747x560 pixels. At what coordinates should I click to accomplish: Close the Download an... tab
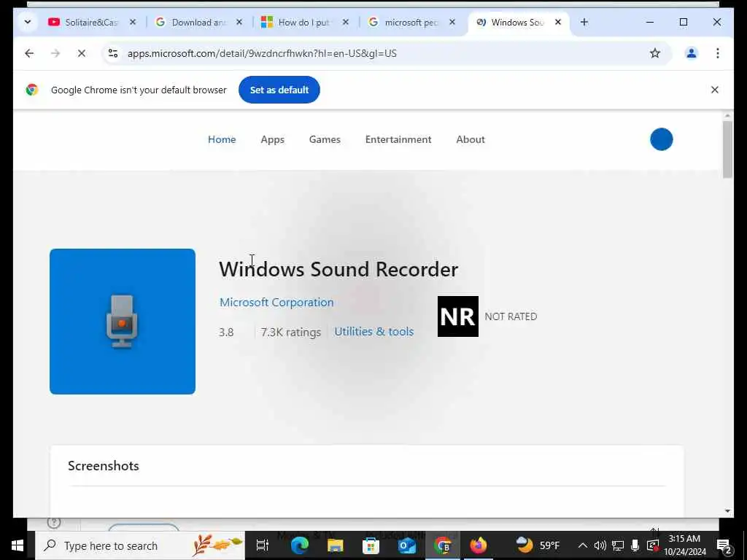(239, 22)
